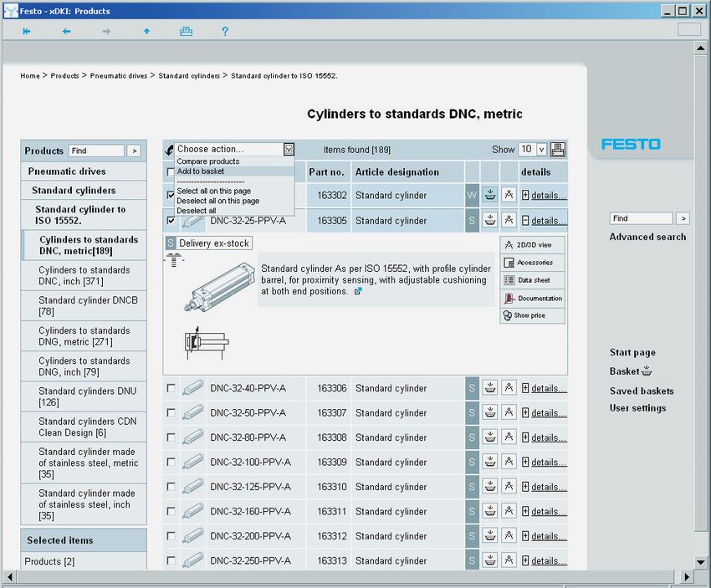Open external link icon after description text
This screenshot has height=588, width=711.
pyautogui.click(x=358, y=291)
